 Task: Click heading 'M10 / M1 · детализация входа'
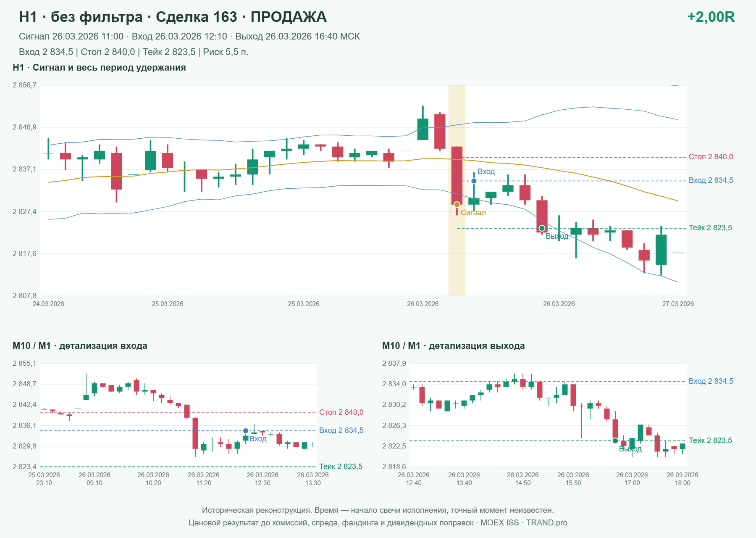tap(80, 346)
